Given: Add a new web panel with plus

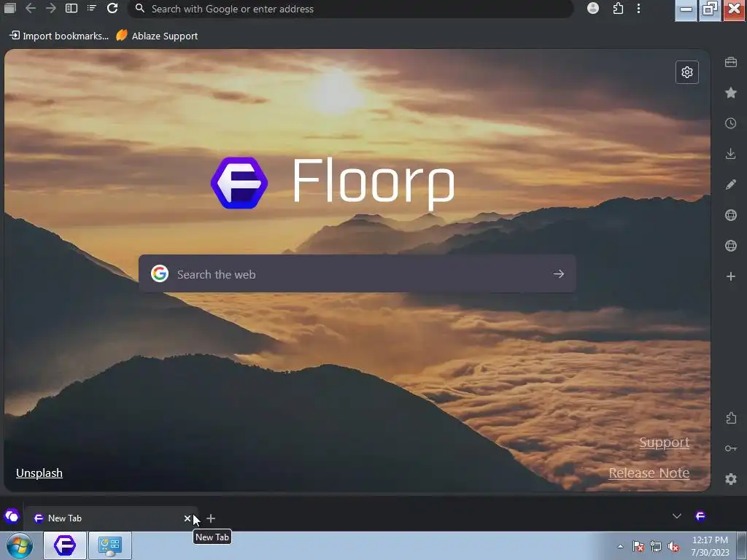Looking at the screenshot, I should point(731,276).
